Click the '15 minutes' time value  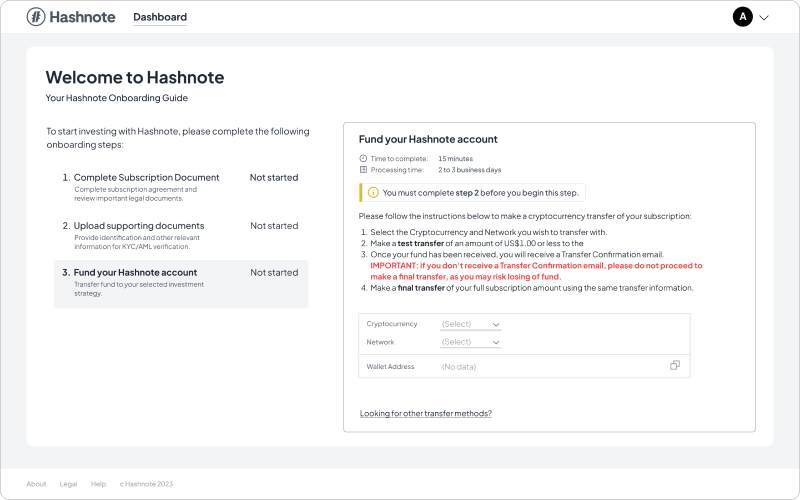tap(456, 159)
